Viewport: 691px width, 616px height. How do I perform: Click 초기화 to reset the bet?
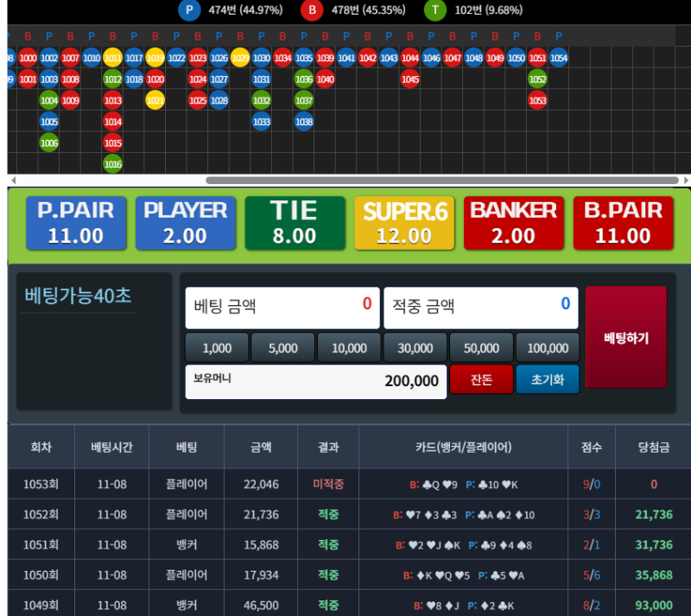pyautogui.click(x=548, y=380)
